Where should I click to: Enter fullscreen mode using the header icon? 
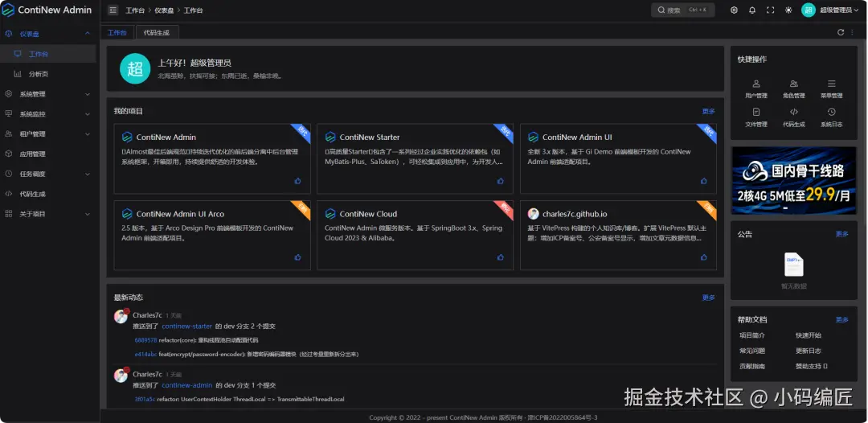[770, 10]
